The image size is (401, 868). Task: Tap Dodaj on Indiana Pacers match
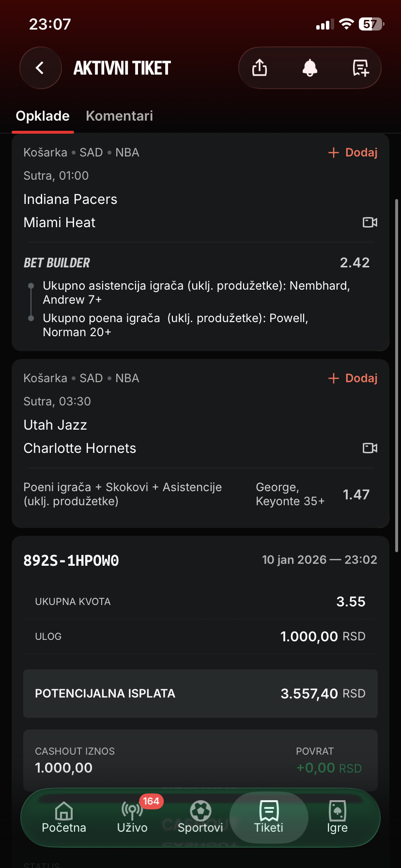pos(353,153)
